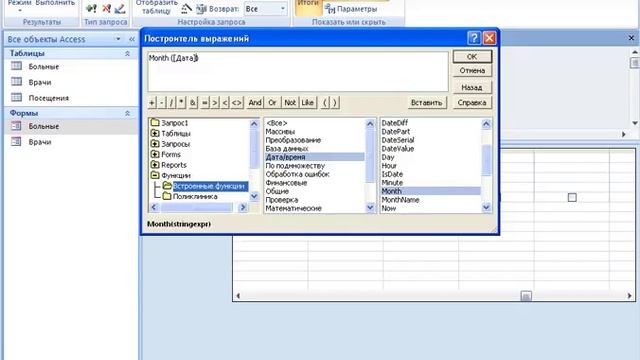This screenshot has height=360, width=640.
Task: Expand the Таблицы tree node
Action: tap(155, 133)
